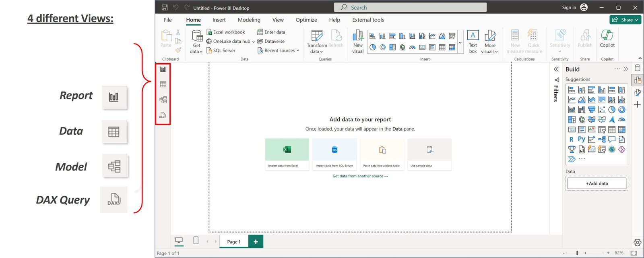Screen dimensions: 644x258
Task: Switch to desktop layout at bottom
Action: click(x=179, y=241)
